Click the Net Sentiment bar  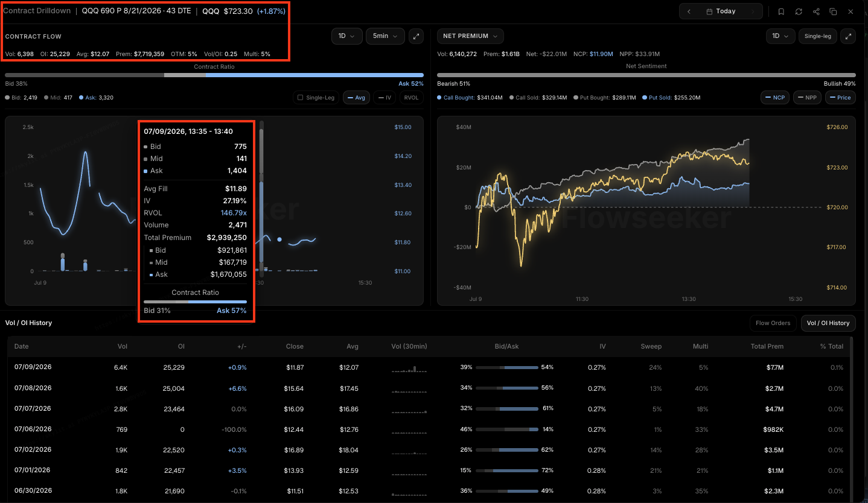point(646,75)
